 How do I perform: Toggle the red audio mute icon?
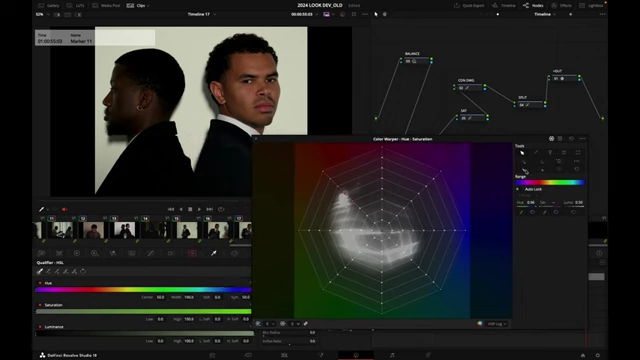coord(64,209)
